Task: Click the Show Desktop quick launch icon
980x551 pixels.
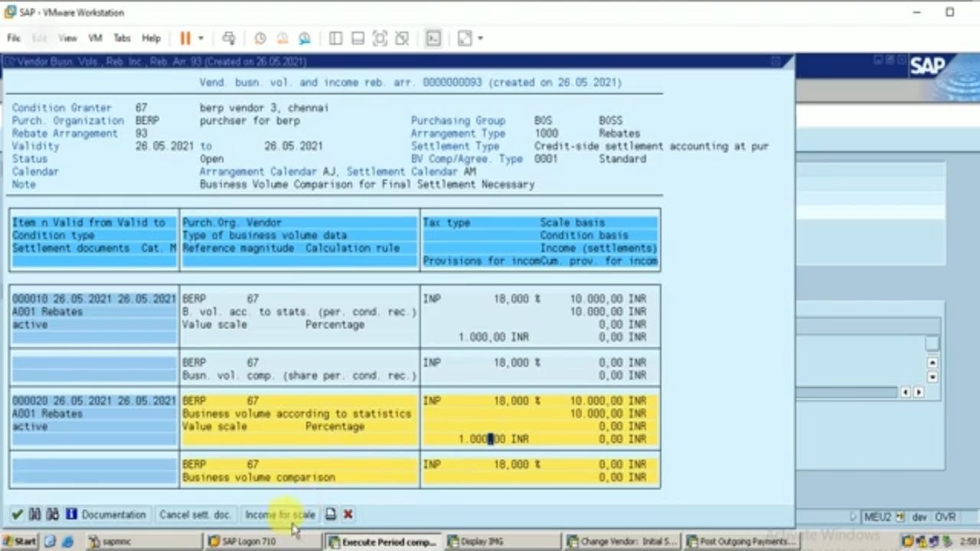Action: pos(50,541)
